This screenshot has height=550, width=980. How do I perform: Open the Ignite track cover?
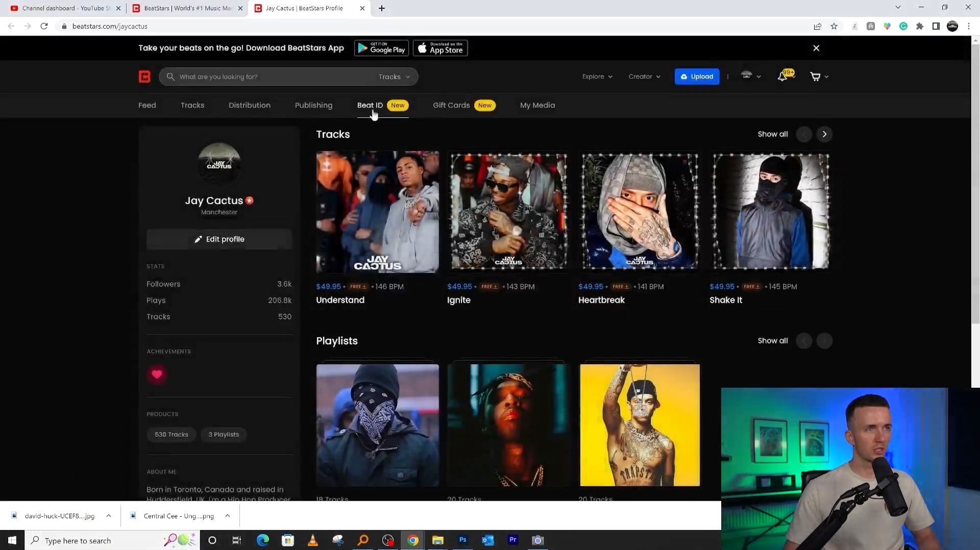[508, 212]
